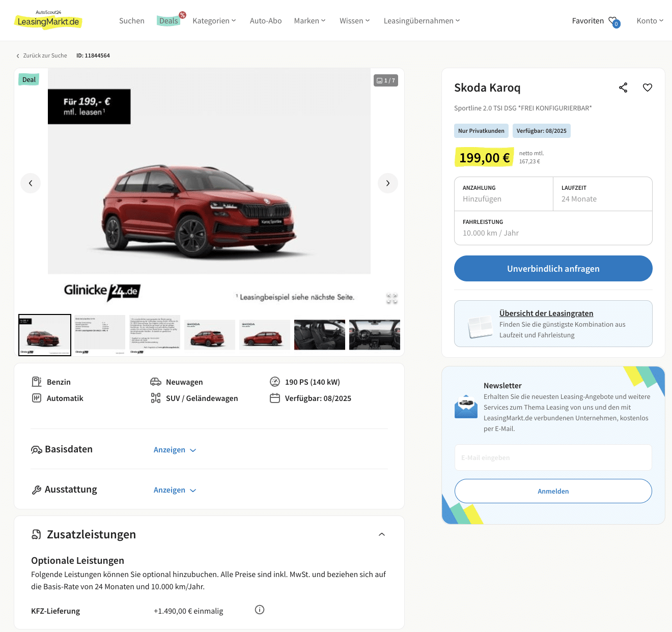Click the LeasingMarkt.de logo
The height and width of the screenshot is (632, 672).
[x=48, y=19]
